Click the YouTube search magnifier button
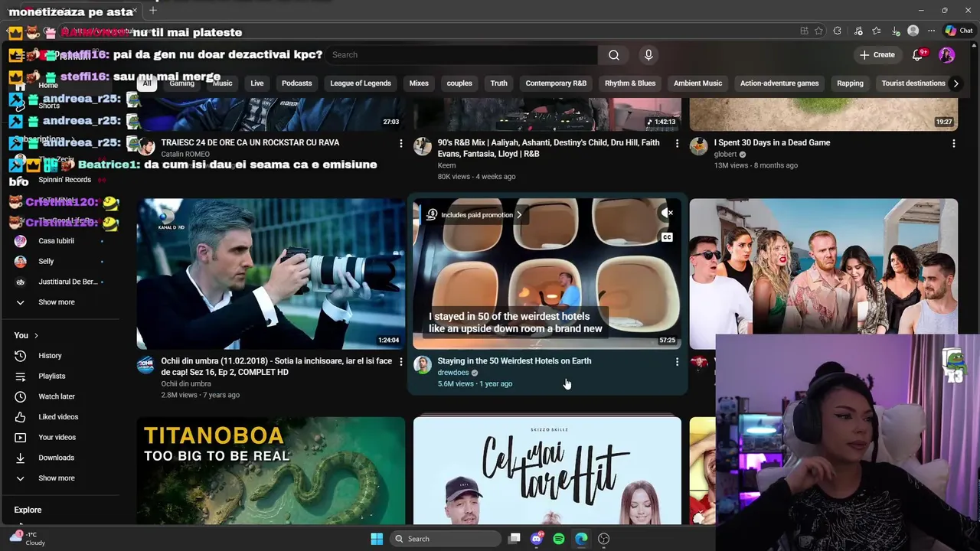 click(613, 55)
